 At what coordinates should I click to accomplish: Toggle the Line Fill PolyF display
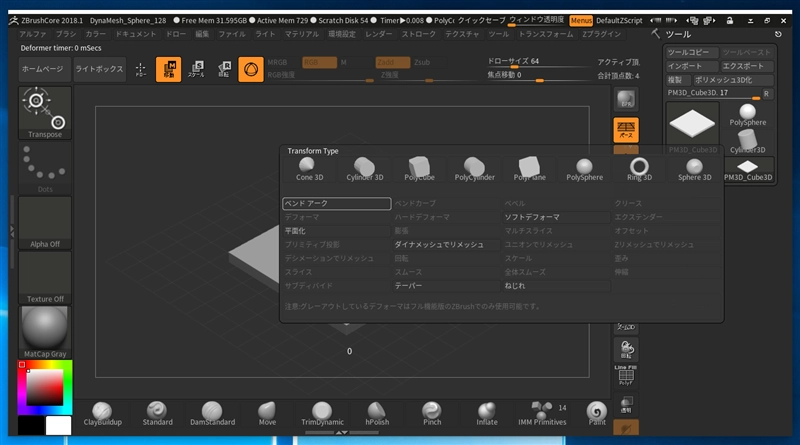pyautogui.click(x=626, y=376)
